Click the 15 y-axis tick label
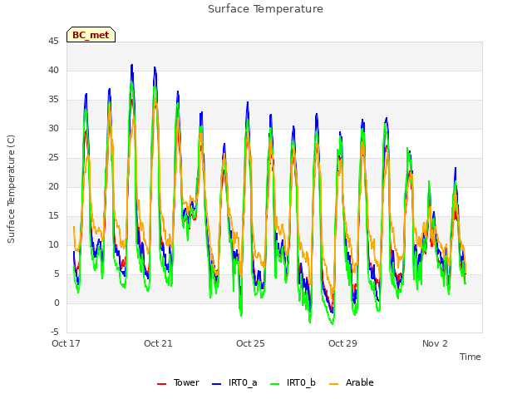 pos(53,216)
